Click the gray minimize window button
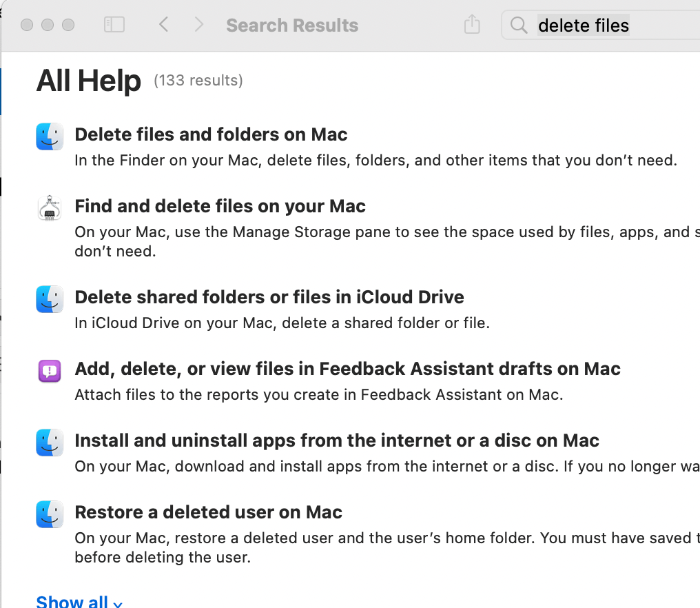 [x=48, y=25]
